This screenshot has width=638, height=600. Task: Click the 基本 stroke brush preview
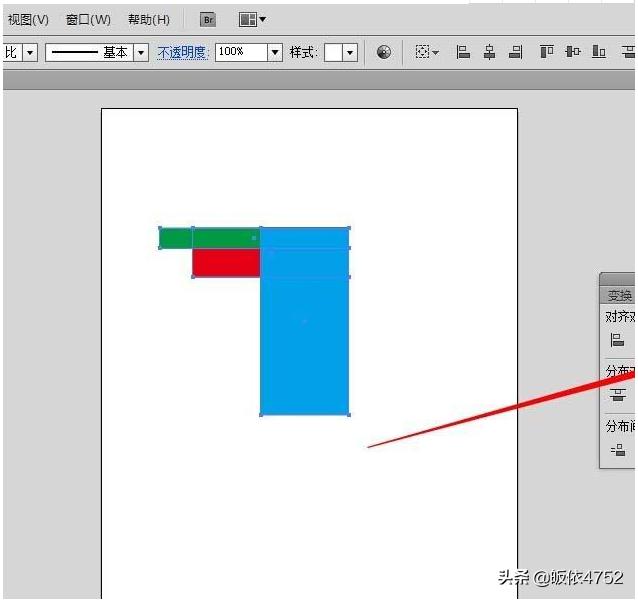point(90,52)
